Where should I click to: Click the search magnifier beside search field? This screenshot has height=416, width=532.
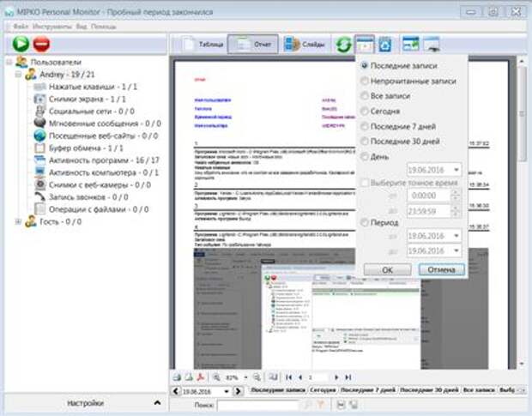coord(308,405)
